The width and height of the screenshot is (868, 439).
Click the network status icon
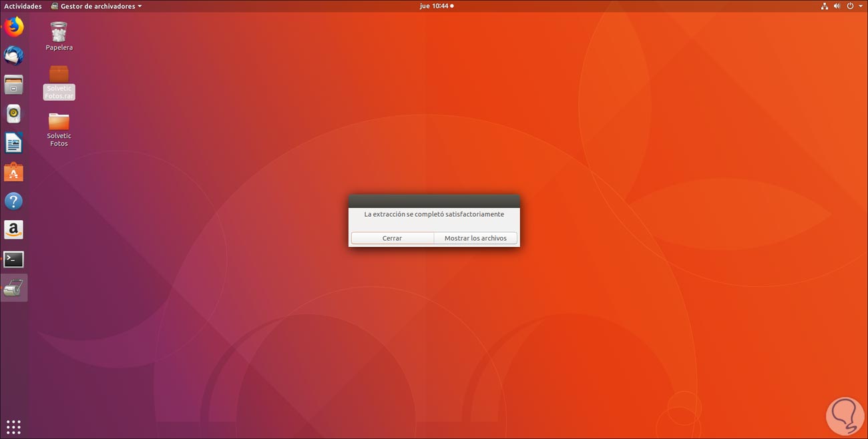tap(825, 6)
